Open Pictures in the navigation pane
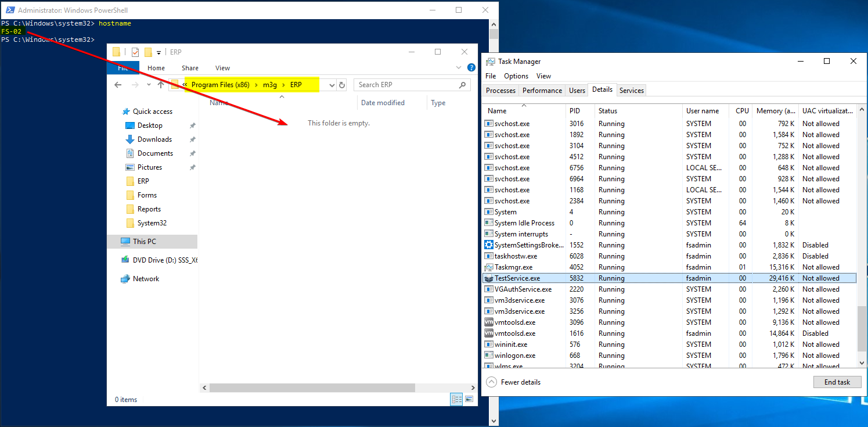The height and width of the screenshot is (427, 868). [x=150, y=167]
